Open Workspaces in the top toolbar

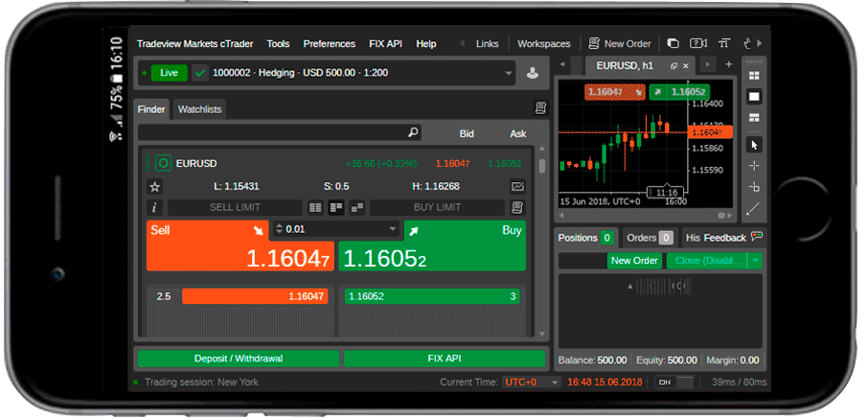point(544,44)
